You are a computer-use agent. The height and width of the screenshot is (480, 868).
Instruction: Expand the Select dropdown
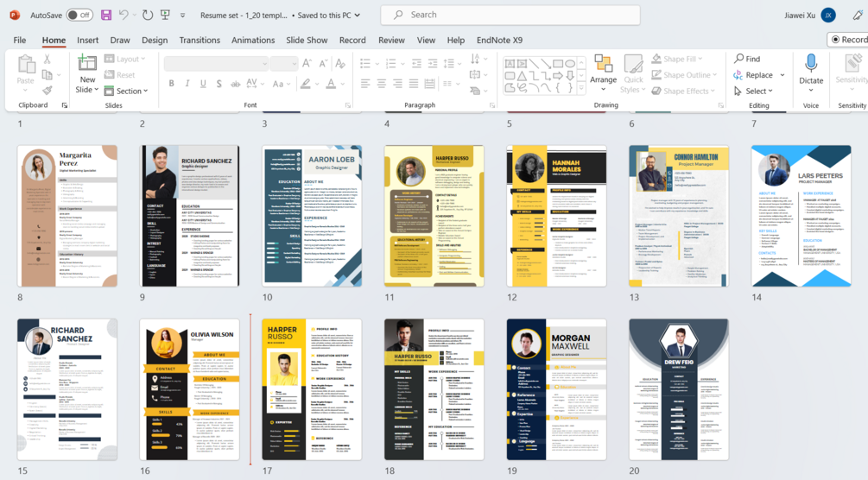click(x=753, y=91)
